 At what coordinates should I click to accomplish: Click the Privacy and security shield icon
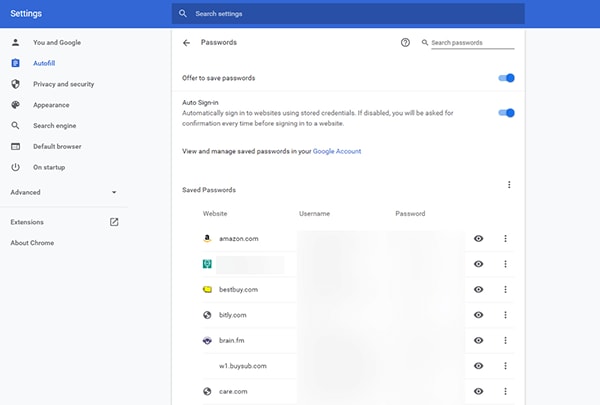pyautogui.click(x=15, y=84)
